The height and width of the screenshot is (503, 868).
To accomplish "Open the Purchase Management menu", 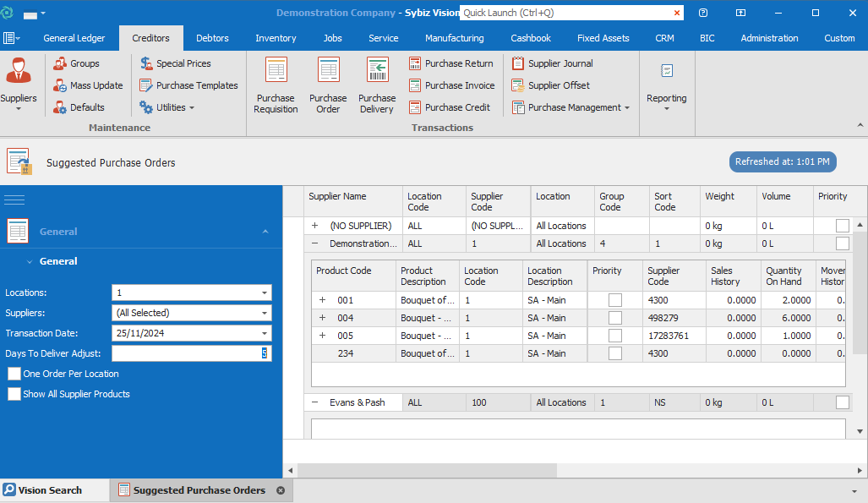I will 570,107.
